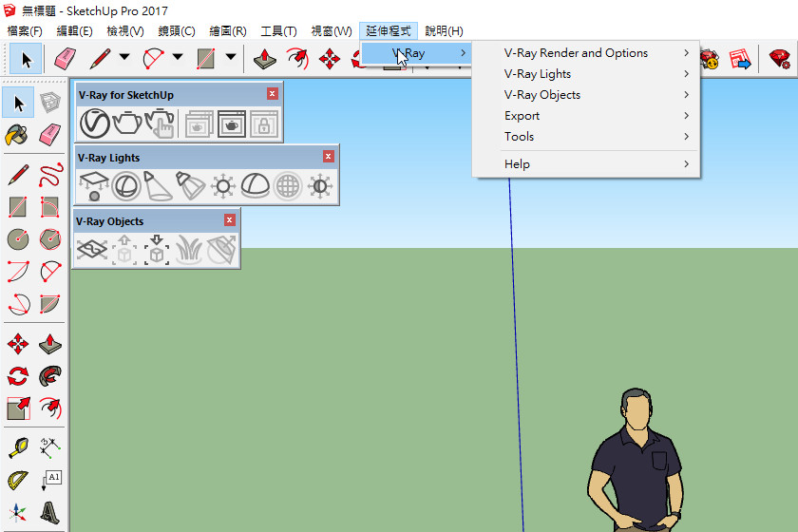Image resolution: width=798 pixels, height=532 pixels.
Task: Select the Paint Bucket tool
Action: pos(17,135)
